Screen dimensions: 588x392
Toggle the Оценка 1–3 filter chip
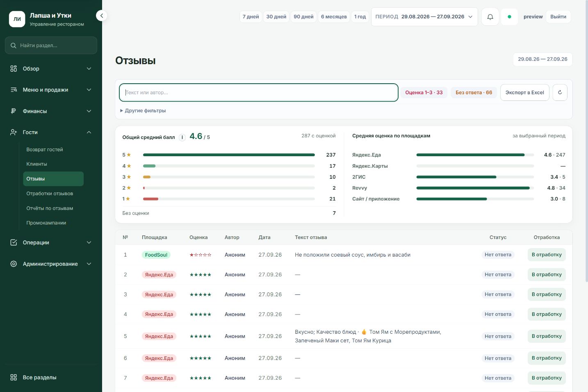(x=424, y=92)
